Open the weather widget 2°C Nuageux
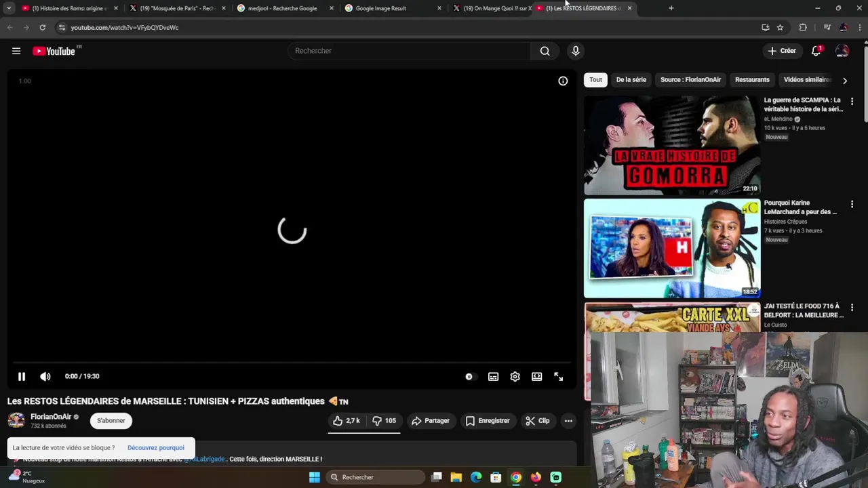This screenshot has height=488, width=868. click(27, 477)
